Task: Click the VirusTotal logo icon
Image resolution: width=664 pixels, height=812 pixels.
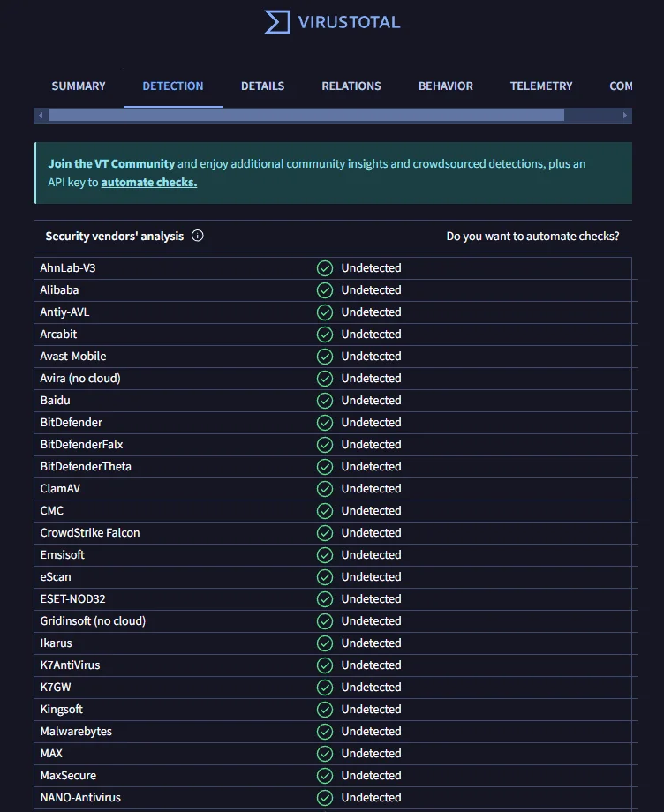Action: (x=277, y=22)
